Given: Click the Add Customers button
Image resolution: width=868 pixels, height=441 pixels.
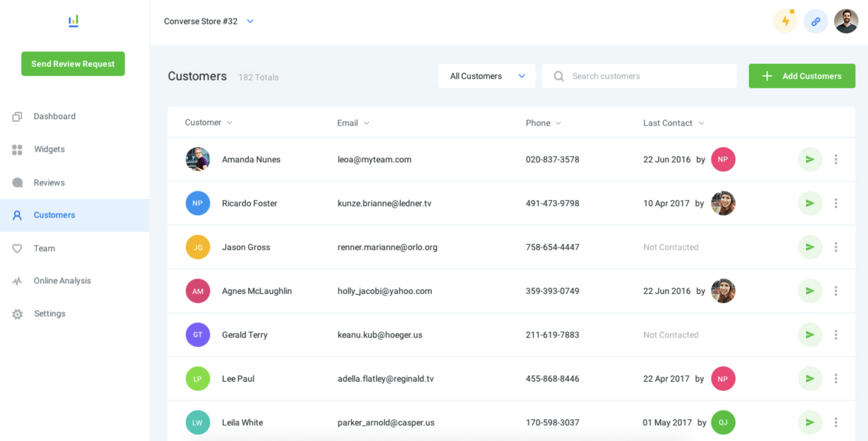Looking at the screenshot, I should 802,76.
